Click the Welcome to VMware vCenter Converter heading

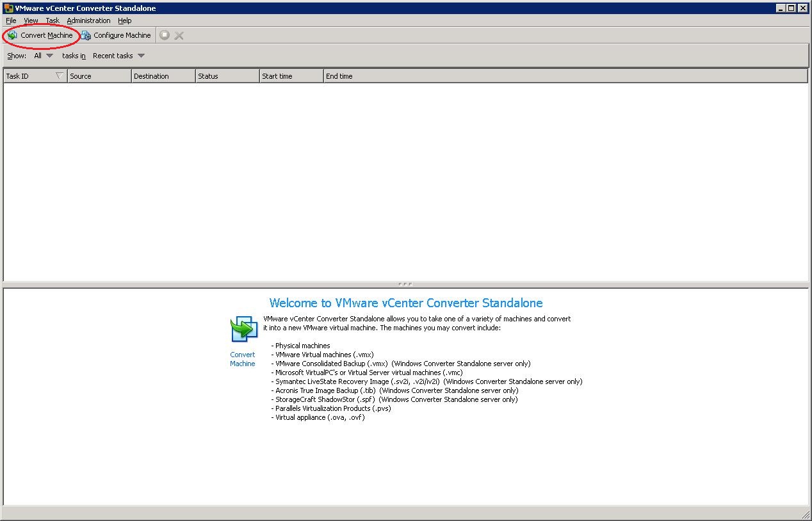pos(406,303)
